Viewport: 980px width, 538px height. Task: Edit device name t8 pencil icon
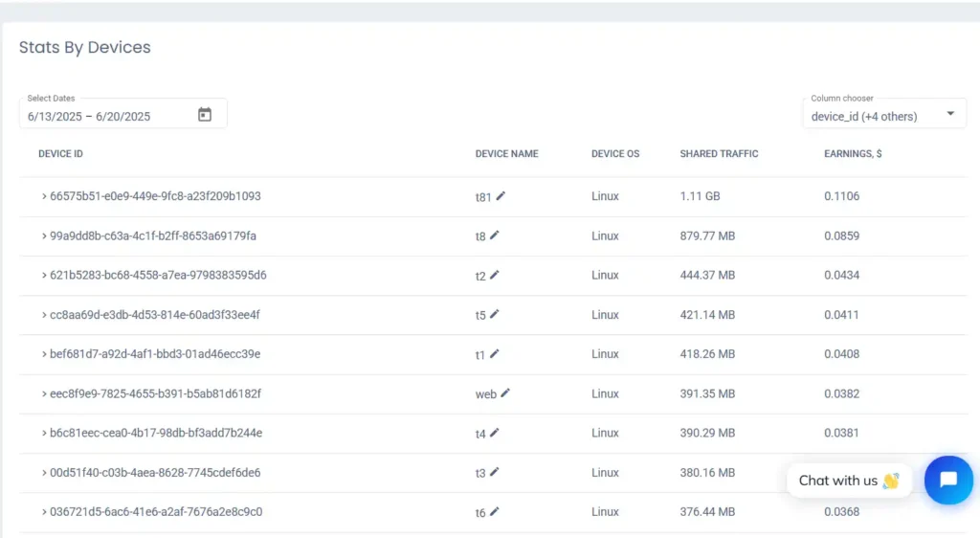[495, 235]
